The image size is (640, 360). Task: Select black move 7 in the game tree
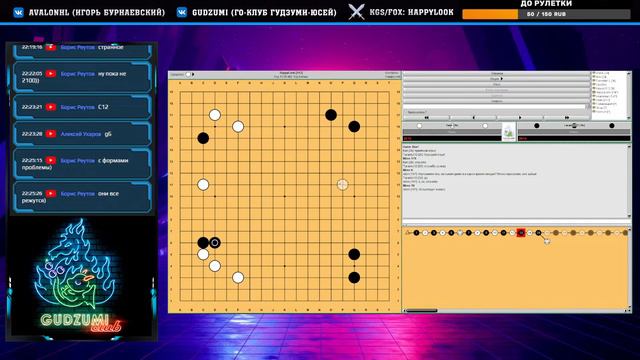[469, 233]
